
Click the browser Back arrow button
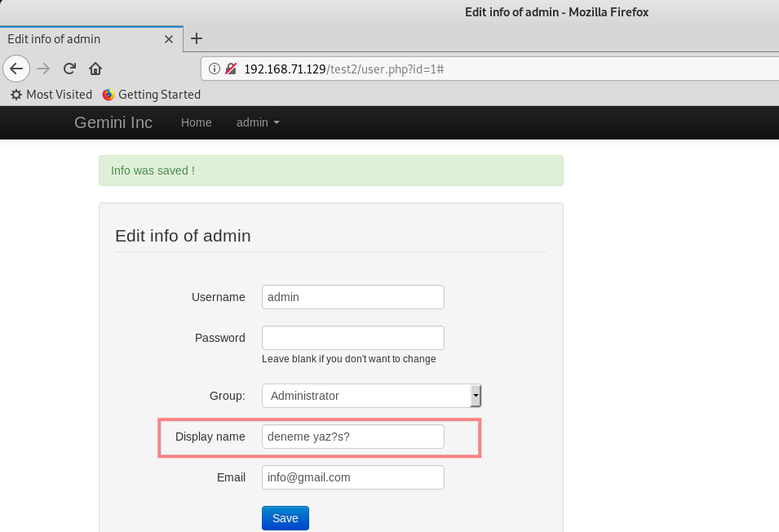click(16, 69)
